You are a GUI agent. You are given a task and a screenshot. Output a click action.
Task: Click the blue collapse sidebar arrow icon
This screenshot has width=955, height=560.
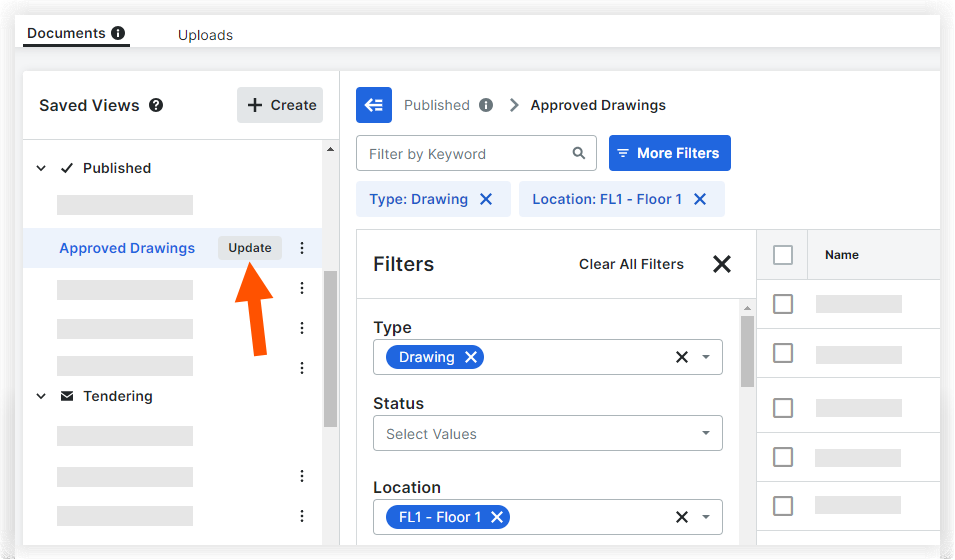click(x=374, y=105)
